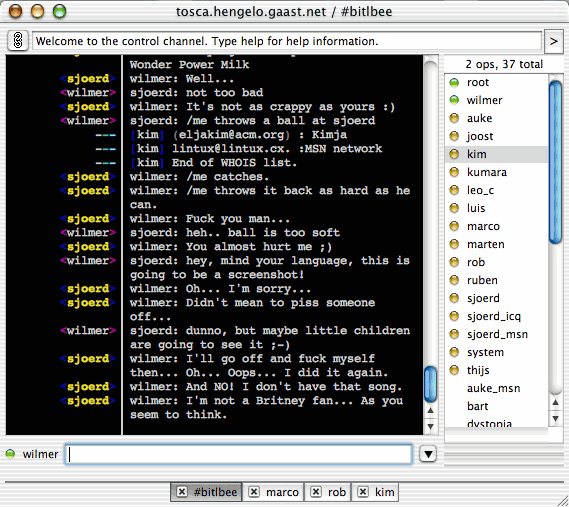Click sjoerd's yellow status icon in the user list
The width and height of the screenshot is (569, 507).
pos(454,298)
